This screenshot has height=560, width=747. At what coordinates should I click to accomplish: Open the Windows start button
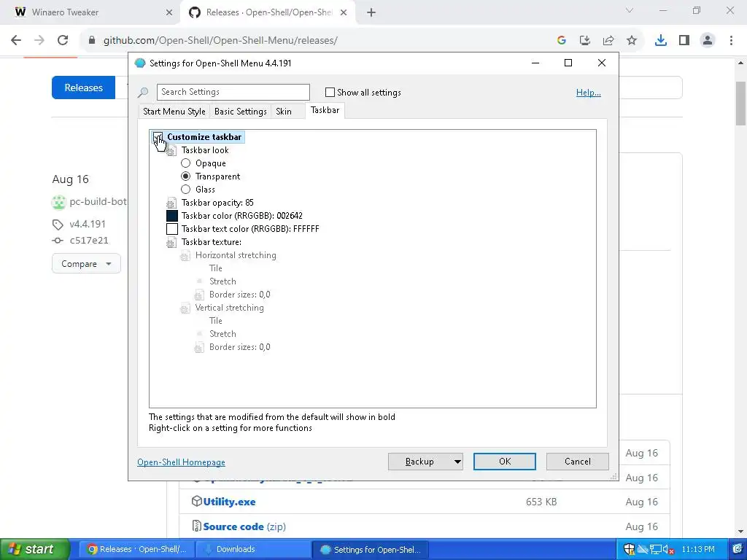34,550
